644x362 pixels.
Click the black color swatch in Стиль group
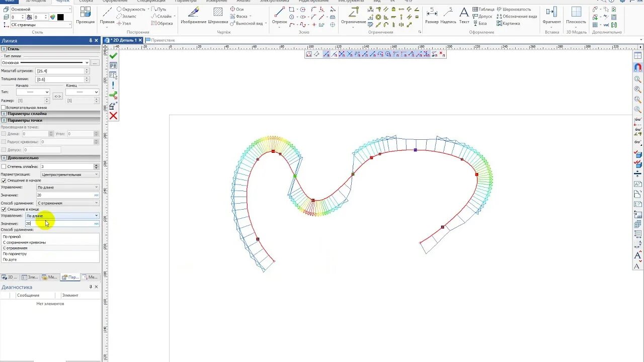tap(60, 17)
